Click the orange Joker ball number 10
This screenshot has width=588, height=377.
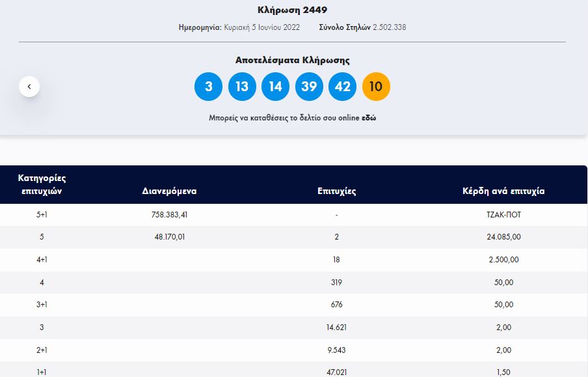376,87
